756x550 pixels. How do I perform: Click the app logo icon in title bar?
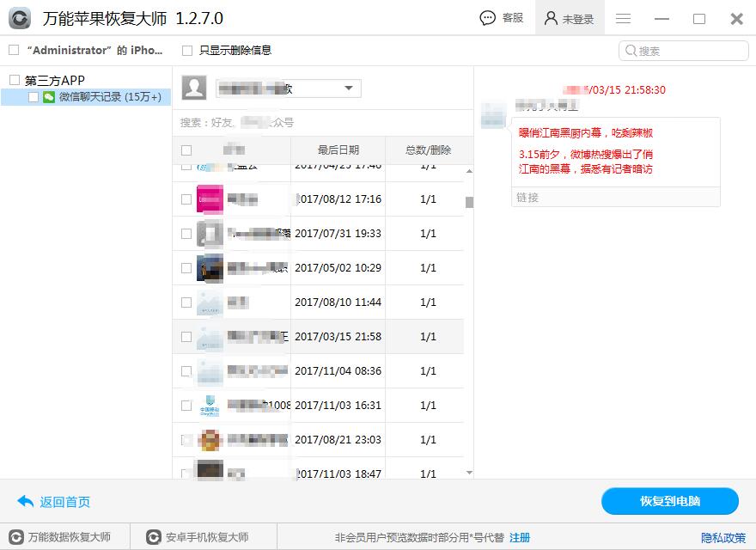click(20, 19)
